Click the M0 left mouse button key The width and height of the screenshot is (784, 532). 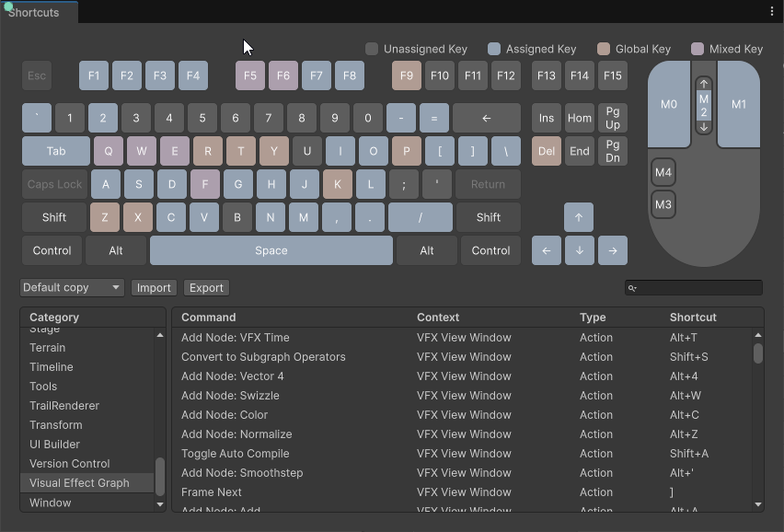[669, 105]
